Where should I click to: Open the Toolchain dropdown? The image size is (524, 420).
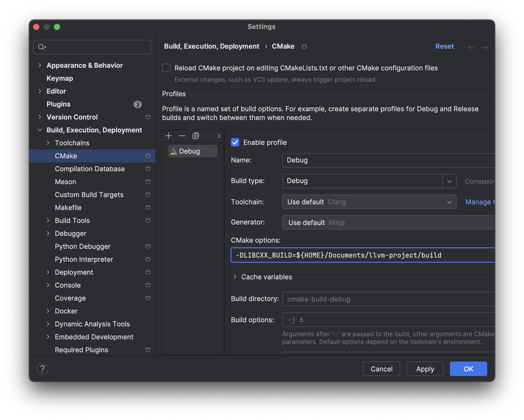pyautogui.click(x=369, y=202)
